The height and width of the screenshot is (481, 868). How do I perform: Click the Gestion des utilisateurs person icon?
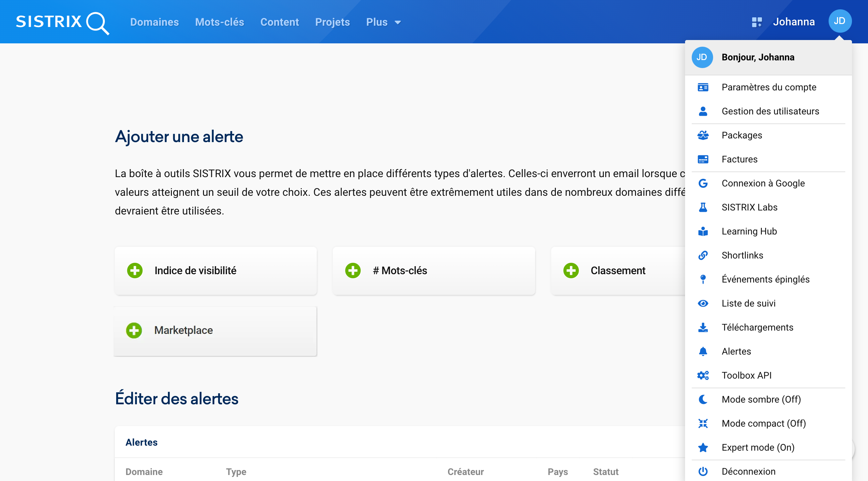tap(703, 111)
